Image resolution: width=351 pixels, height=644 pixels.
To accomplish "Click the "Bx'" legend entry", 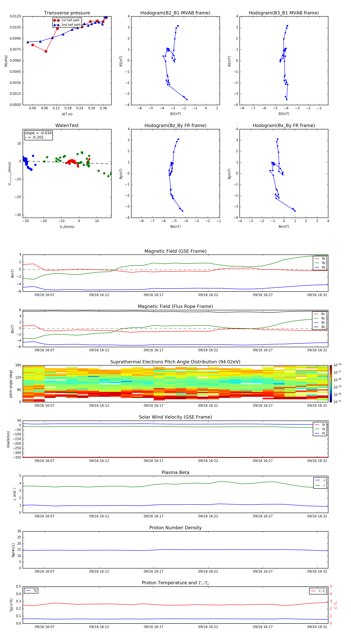I will click(x=320, y=314).
